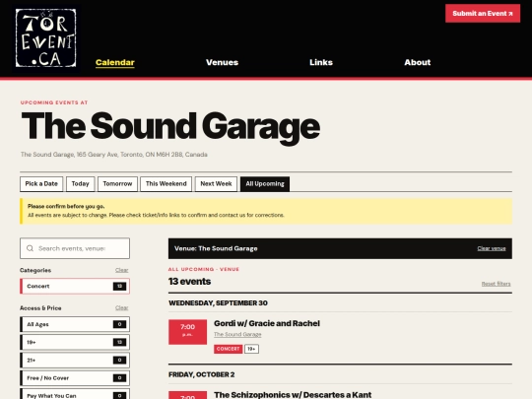
Task: Open The Schizophonics w/ Descartes a Kant event
Action: 293,395
